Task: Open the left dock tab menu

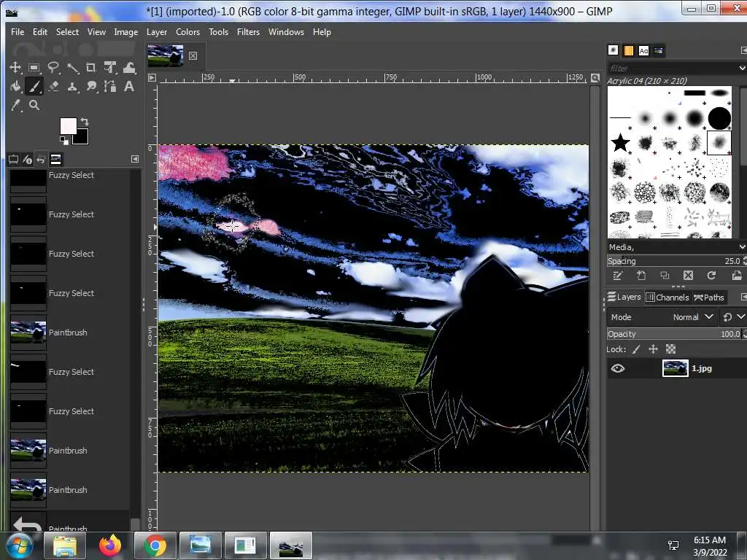Action: point(135,158)
